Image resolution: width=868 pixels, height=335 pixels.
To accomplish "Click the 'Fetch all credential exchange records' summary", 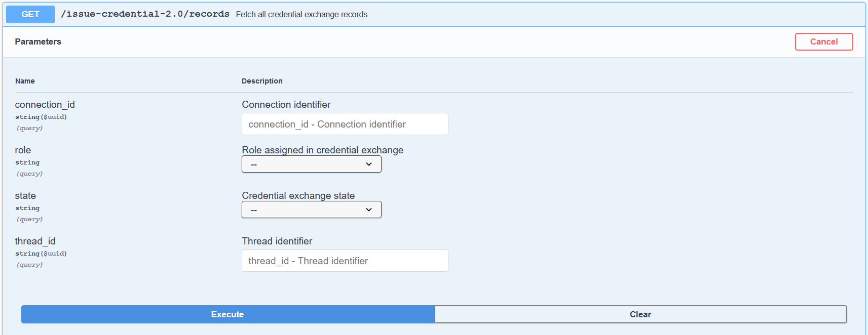I will click(x=301, y=14).
